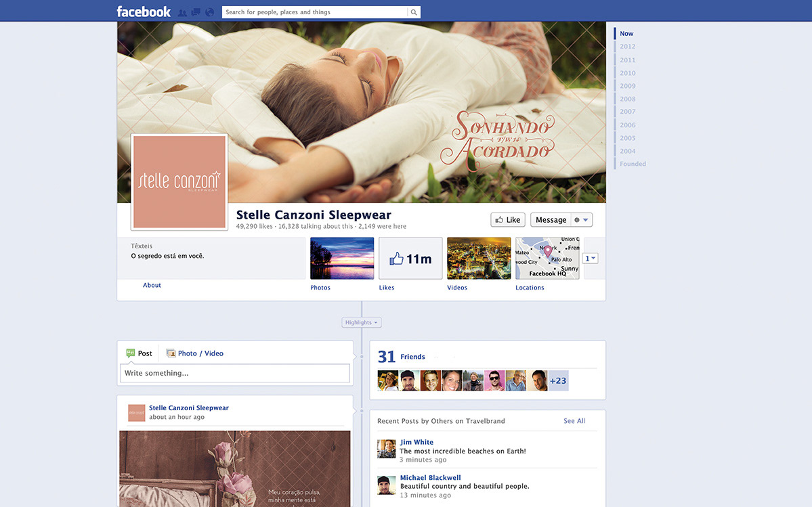Viewport: 812px width, 507px height.
Task: Open the post image with pink roses
Action: tap(235, 468)
